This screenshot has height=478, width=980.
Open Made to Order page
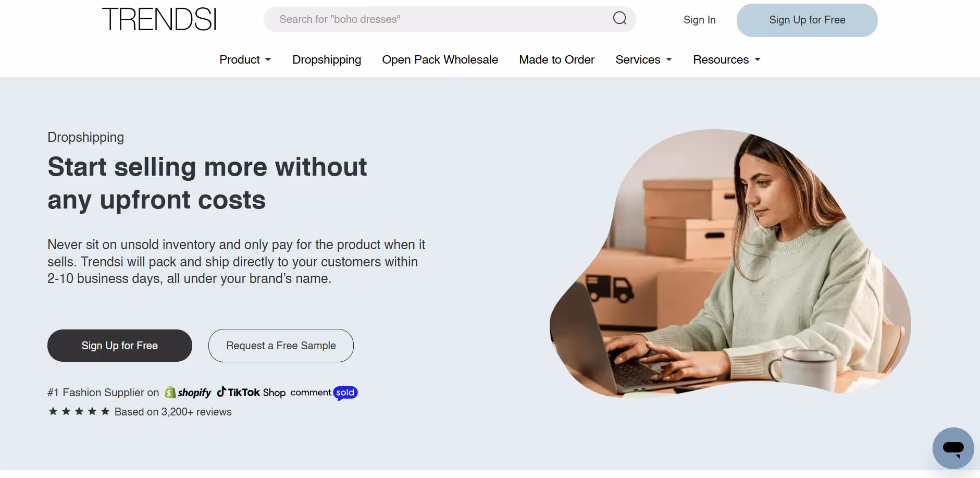(556, 59)
